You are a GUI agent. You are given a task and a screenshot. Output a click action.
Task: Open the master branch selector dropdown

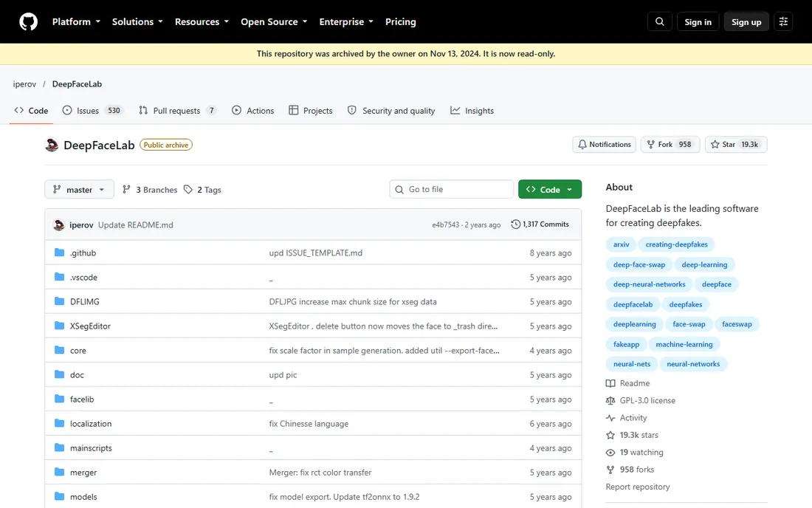[79, 190]
